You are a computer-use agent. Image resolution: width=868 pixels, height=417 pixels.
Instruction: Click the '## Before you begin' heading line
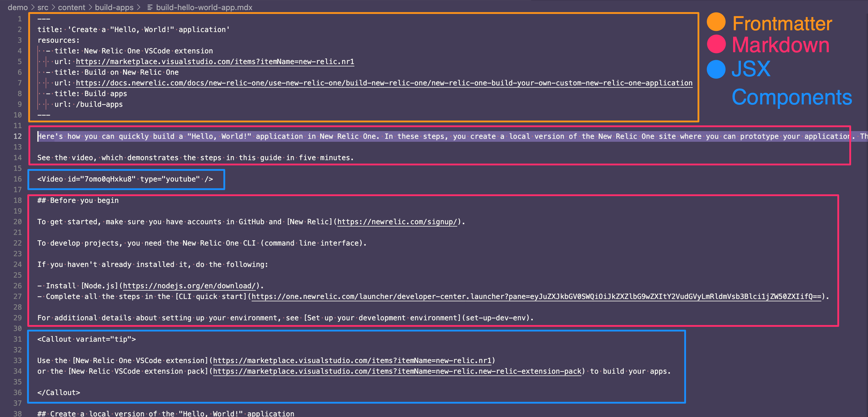78,200
